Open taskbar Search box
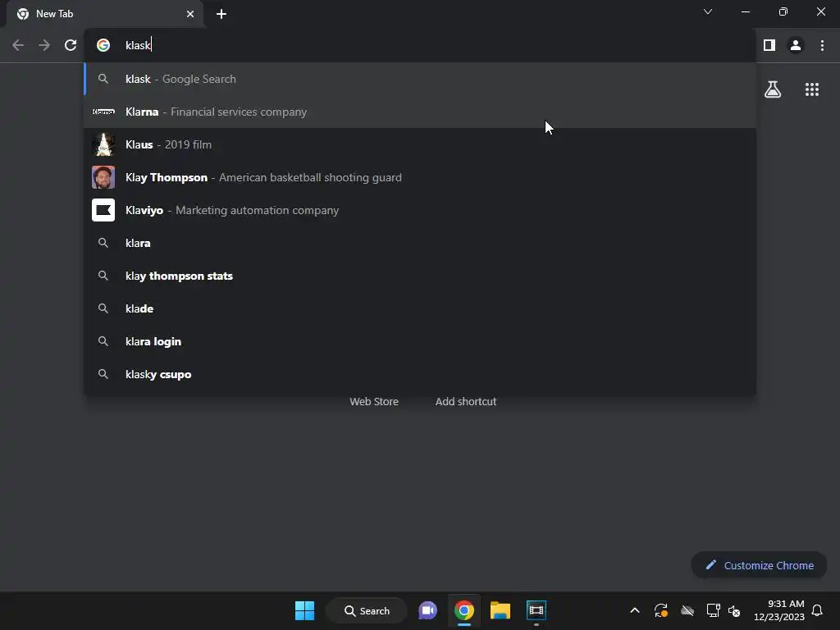The width and height of the screenshot is (840, 630). click(x=367, y=610)
